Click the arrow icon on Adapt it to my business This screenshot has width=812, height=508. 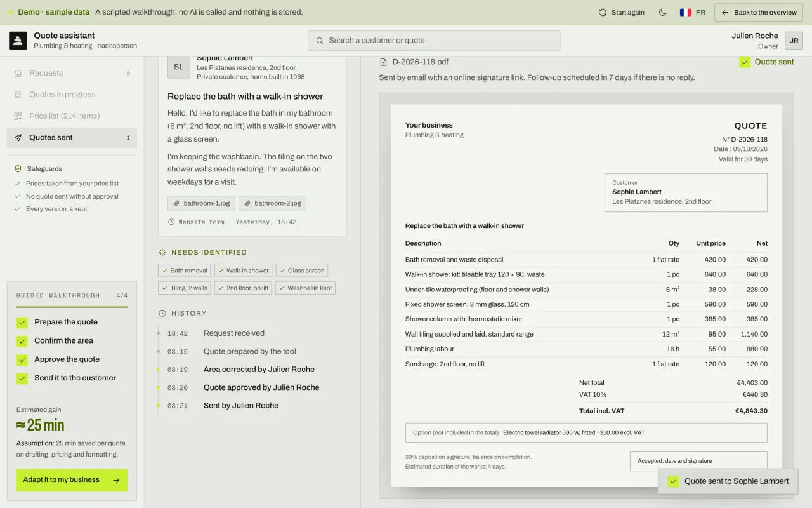pos(116,480)
